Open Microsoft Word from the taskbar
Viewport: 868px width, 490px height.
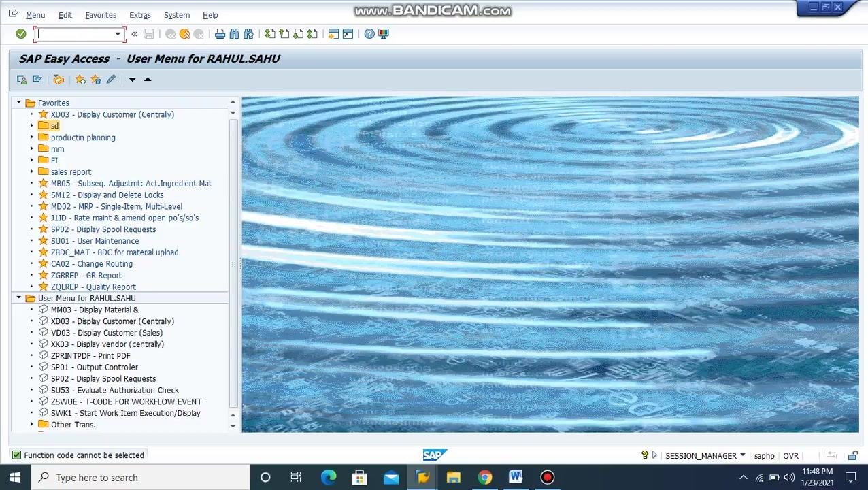[516, 478]
